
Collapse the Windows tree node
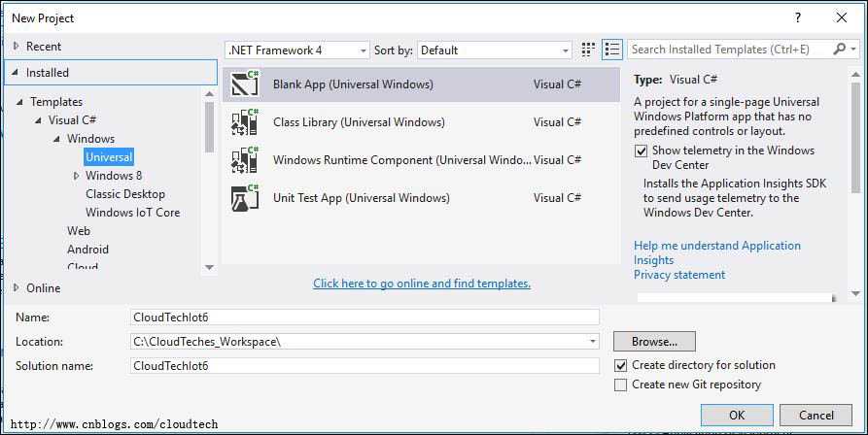pyautogui.click(x=57, y=139)
